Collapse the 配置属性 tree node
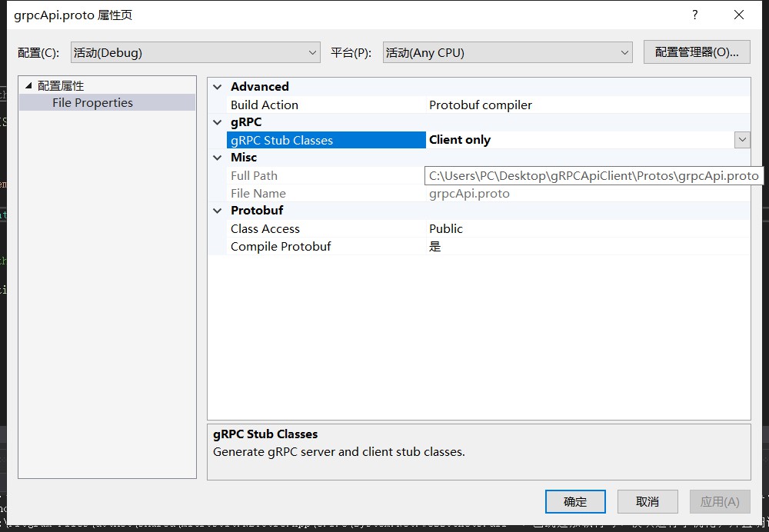 click(x=29, y=85)
